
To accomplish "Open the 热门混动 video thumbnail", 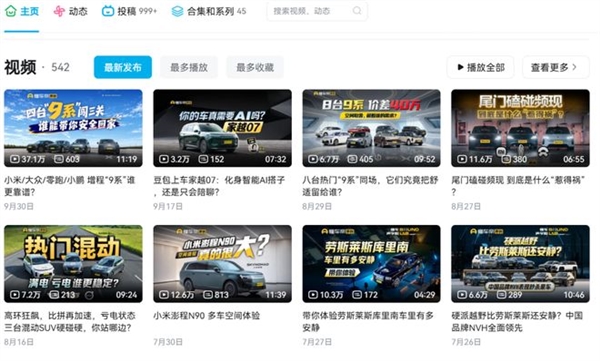I will click(x=73, y=264).
